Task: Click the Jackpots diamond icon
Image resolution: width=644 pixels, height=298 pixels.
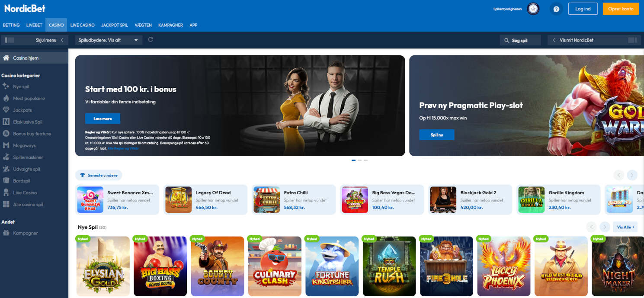Action: point(6,110)
